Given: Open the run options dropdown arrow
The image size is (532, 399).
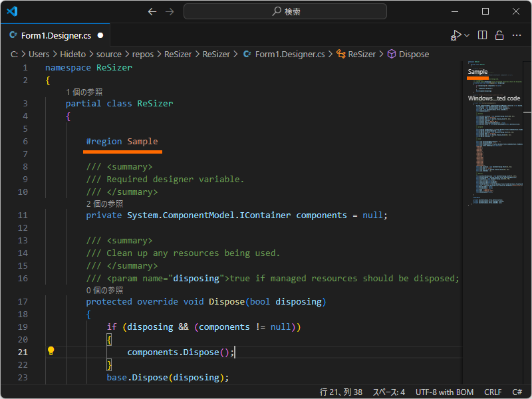Looking at the screenshot, I should pos(467,35).
